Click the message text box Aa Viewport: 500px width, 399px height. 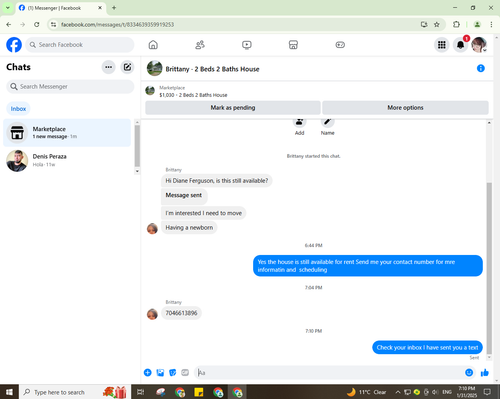(328, 373)
